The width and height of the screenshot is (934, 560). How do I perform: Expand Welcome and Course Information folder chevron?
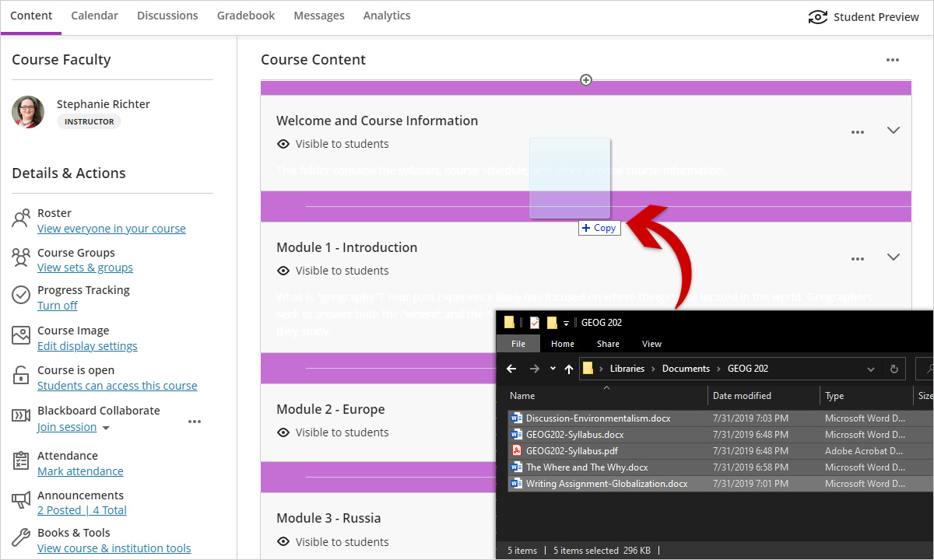pos(894,131)
